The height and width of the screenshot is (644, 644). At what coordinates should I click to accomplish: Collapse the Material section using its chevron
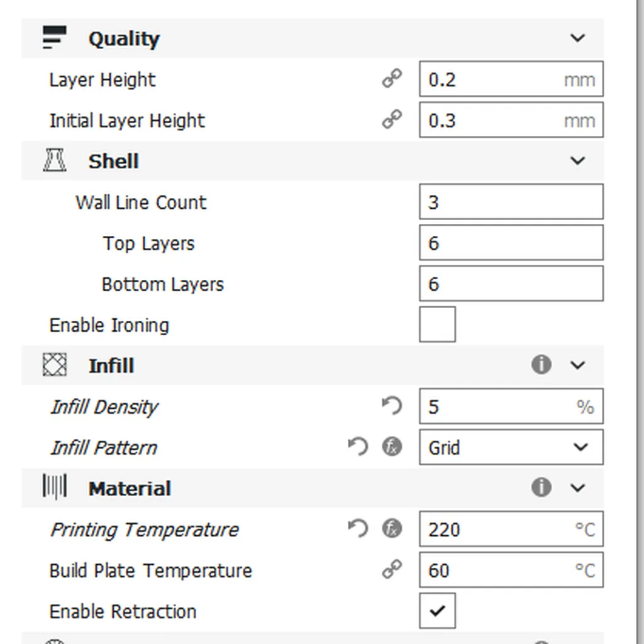(577, 487)
